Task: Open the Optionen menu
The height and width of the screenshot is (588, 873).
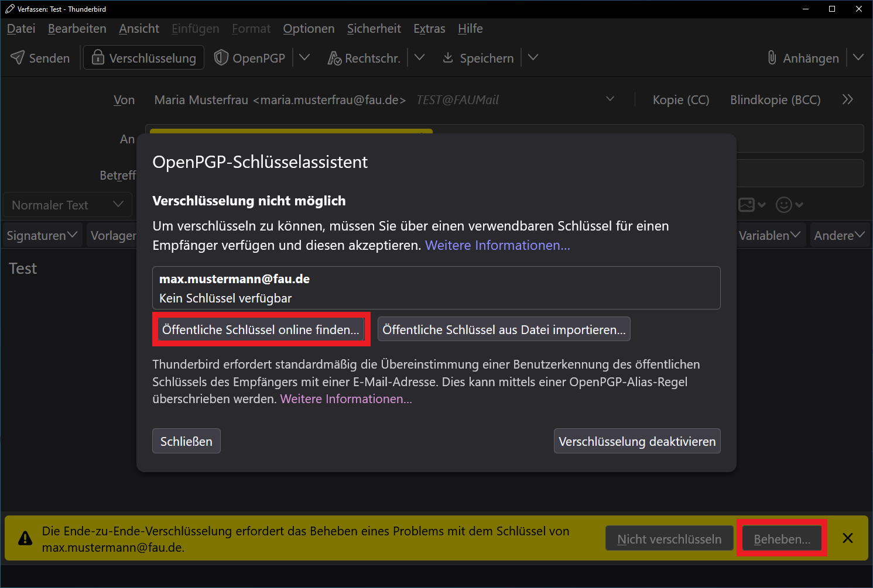Action: click(x=309, y=29)
